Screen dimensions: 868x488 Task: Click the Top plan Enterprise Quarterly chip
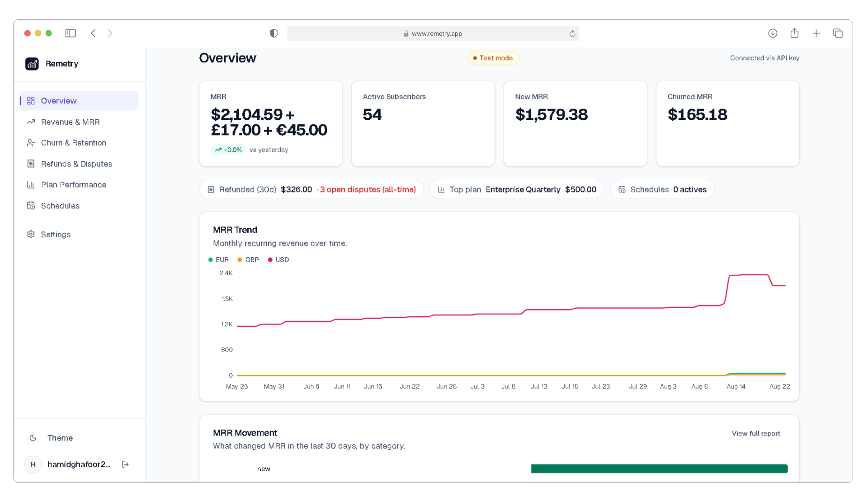pyautogui.click(x=517, y=189)
